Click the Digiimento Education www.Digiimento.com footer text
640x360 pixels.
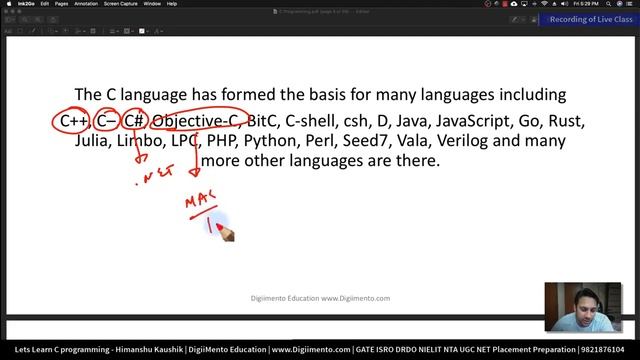tap(320, 298)
